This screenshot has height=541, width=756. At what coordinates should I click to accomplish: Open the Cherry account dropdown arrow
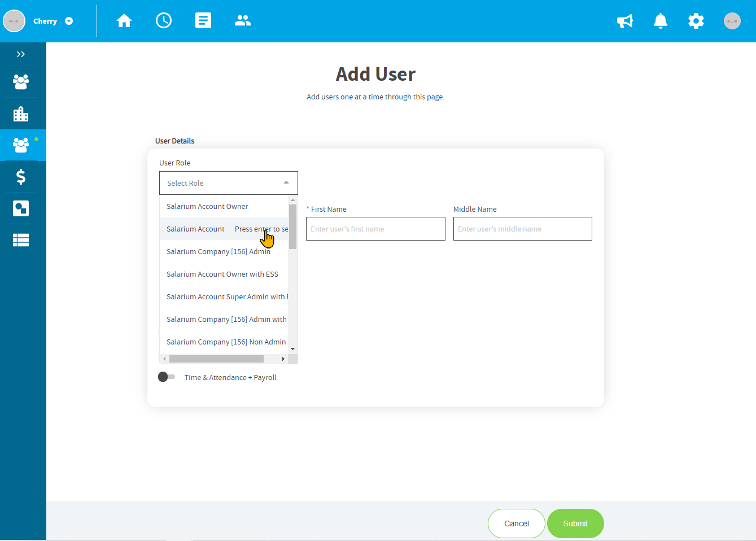click(69, 21)
